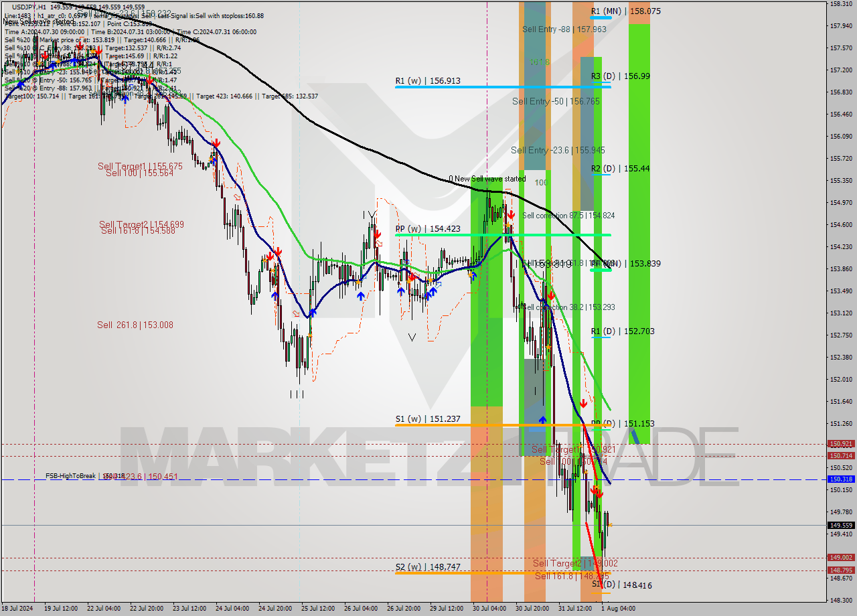The image size is (857, 616).
Task: Click the 18 Jul 2024 date on time axis
Action: [16, 609]
